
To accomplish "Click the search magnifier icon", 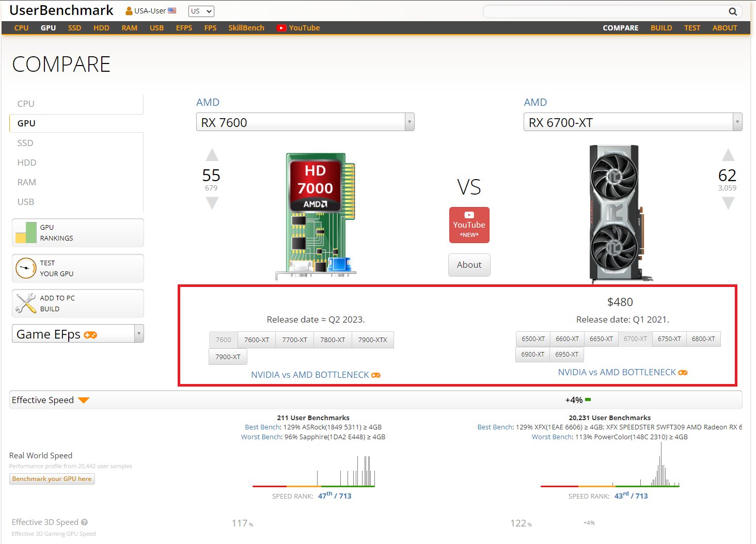I will point(732,11).
